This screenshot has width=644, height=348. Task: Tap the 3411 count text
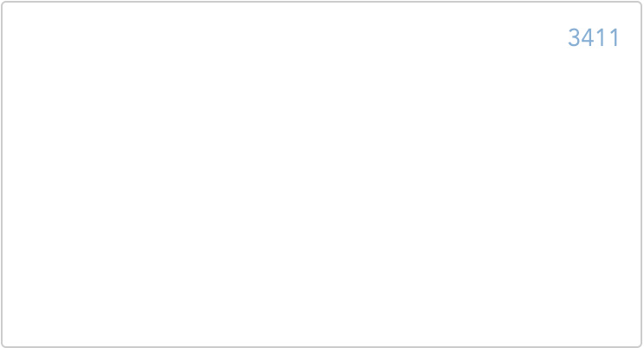tap(594, 38)
